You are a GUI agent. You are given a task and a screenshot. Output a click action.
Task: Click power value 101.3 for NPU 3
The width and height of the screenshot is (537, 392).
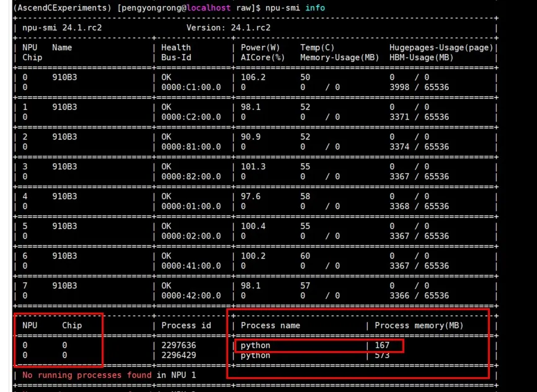click(253, 166)
